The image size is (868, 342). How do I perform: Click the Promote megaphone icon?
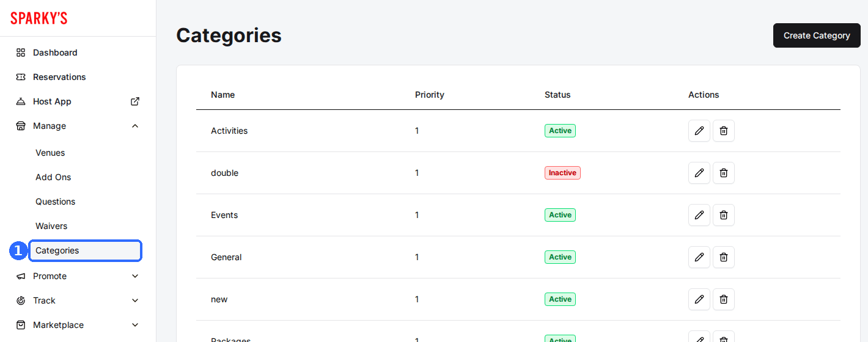[x=21, y=276]
